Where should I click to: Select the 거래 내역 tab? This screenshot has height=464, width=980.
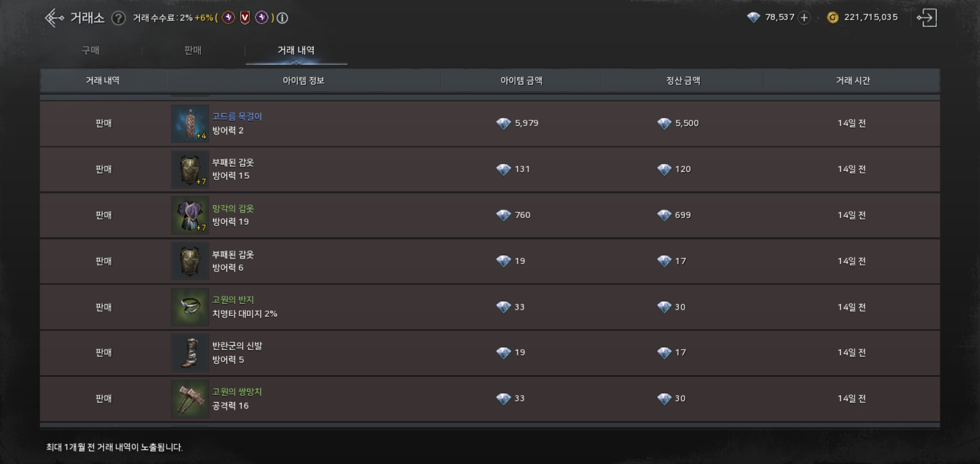point(296,50)
